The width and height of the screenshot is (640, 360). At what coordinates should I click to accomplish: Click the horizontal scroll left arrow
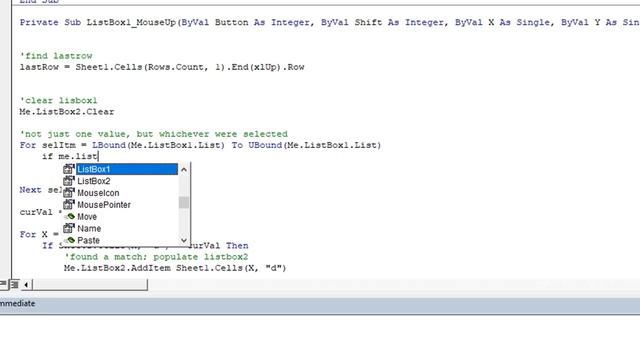point(26,284)
